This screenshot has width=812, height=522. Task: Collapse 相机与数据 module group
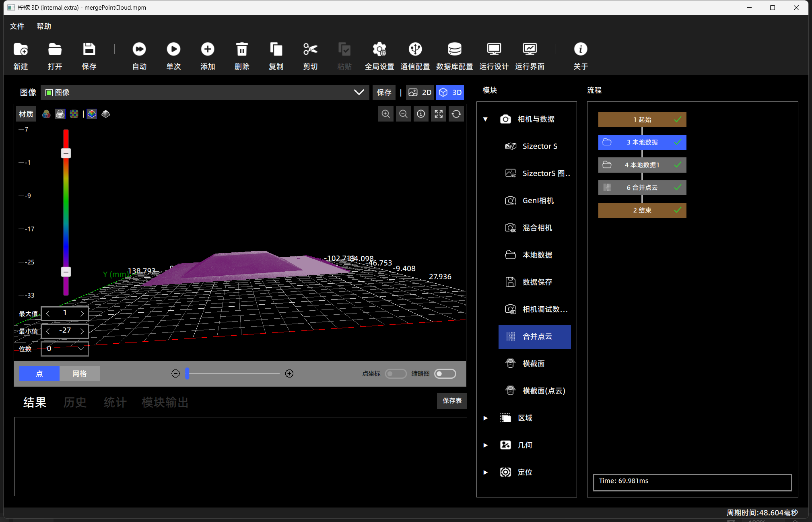[485, 119]
